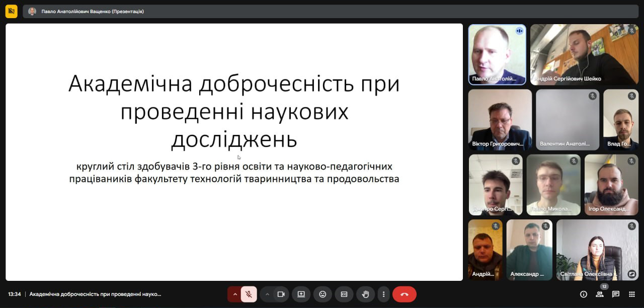The height and width of the screenshot is (308, 644).
Task: Expand audio settings arrow beside microphone
Action: 234,294
